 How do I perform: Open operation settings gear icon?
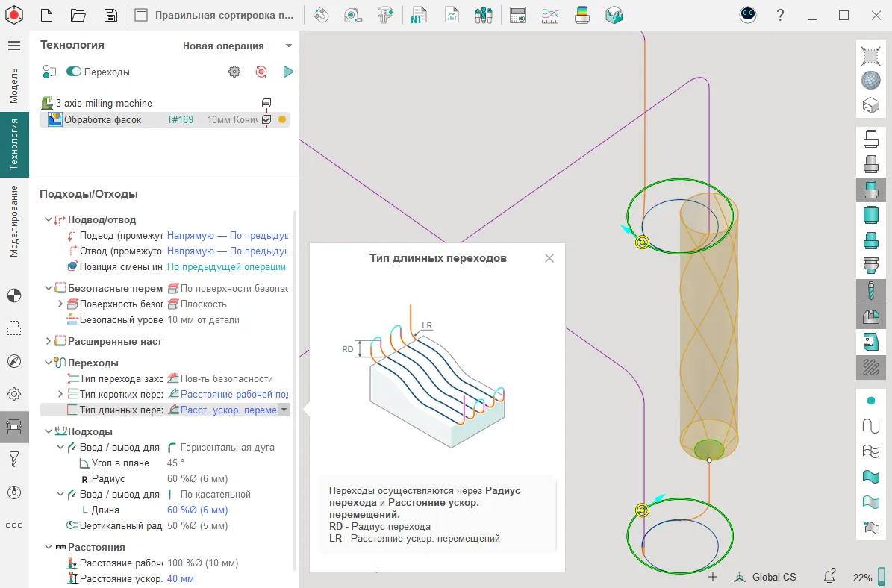(234, 72)
